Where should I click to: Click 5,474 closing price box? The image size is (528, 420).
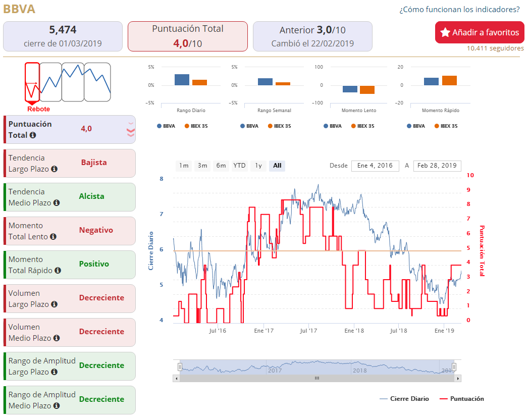63,36
